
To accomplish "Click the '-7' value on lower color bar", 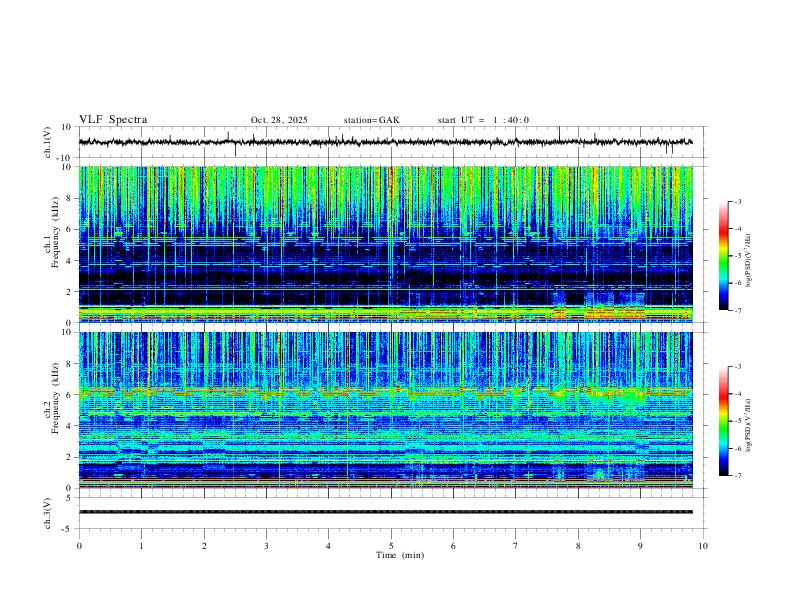I will coord(737,476).
